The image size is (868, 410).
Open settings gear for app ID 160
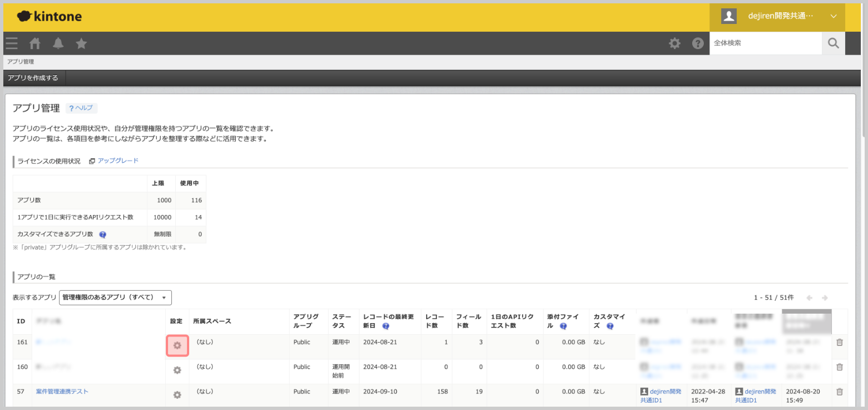177,370
